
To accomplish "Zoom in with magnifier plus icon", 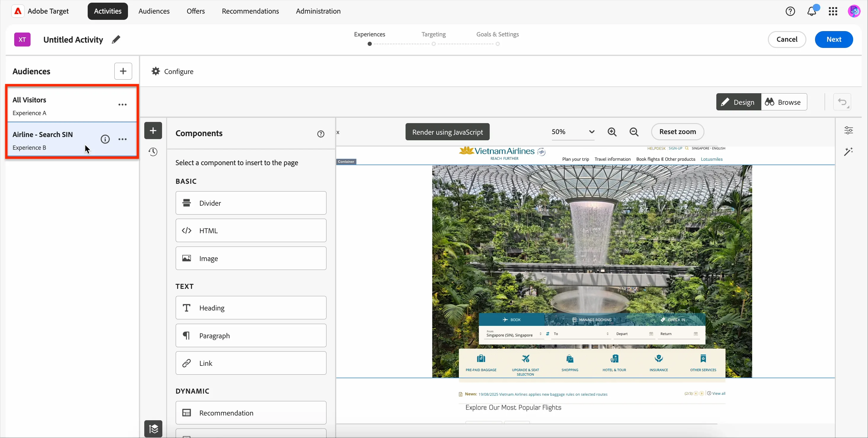I will [612, 132].
